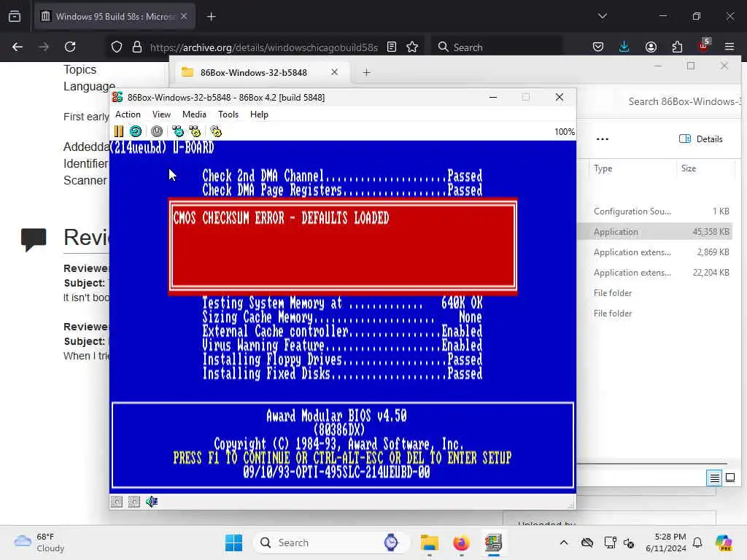The image size is (747, 560).
Task: Reload the archive.org page
Action: 70,47
